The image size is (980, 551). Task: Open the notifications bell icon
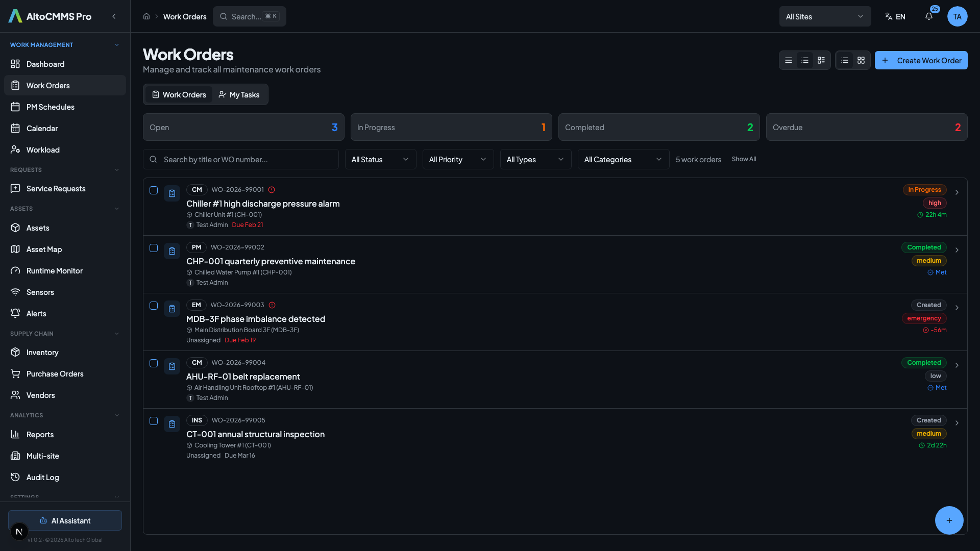tap(929, 16)
